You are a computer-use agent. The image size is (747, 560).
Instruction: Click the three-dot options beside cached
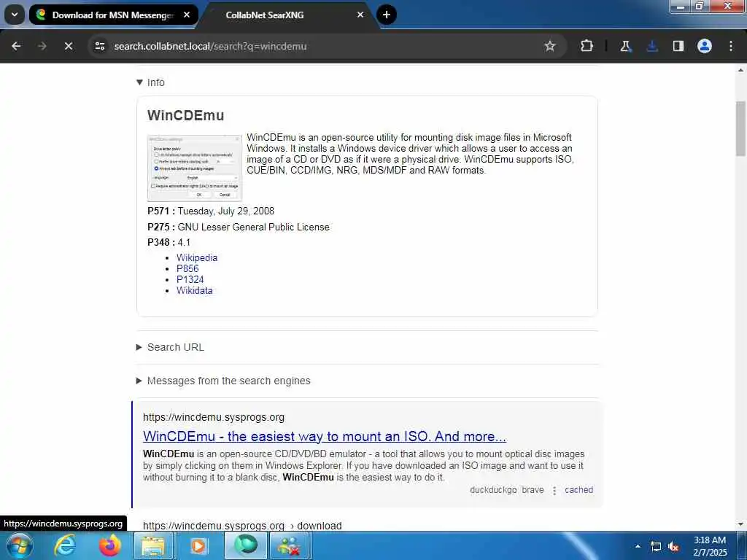tap(554, 490)
